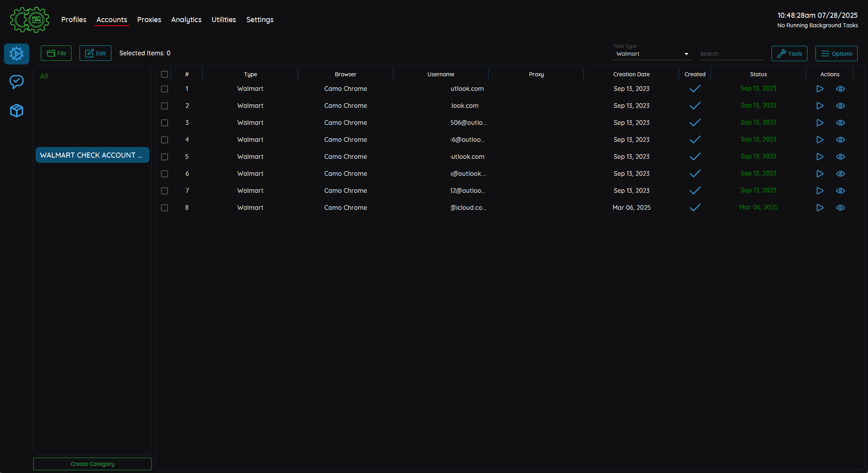This screenshot has height=473, width=868.
Task: Switch to the Profiles tab
Action: 74,20
